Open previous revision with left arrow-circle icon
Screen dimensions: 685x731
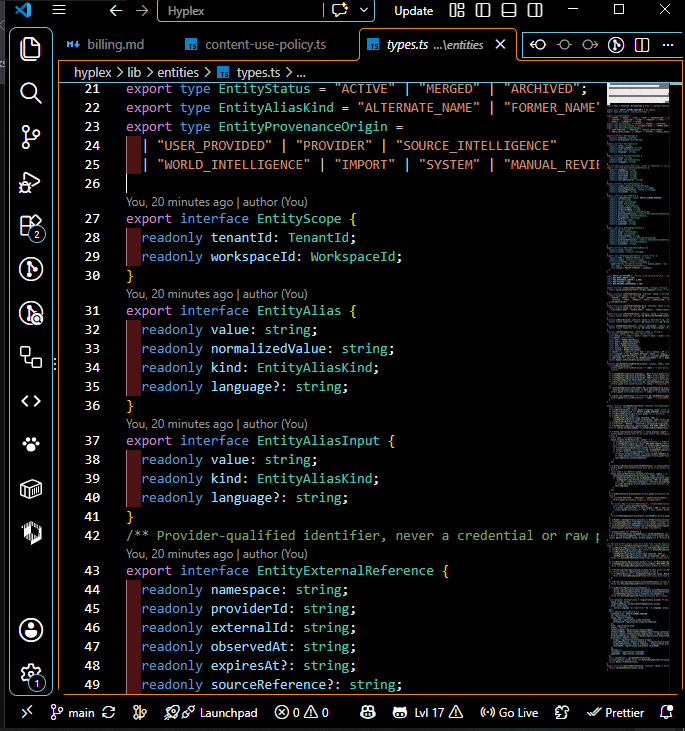[538, 45]
